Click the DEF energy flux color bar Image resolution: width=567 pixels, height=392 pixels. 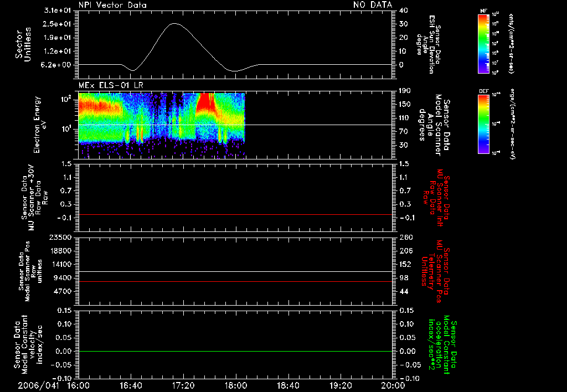coord(483,124)
